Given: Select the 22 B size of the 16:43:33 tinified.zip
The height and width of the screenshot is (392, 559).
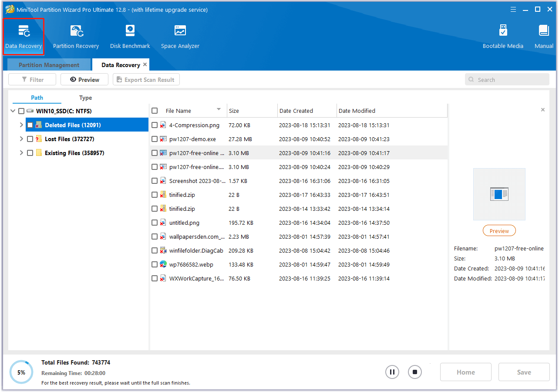Looking at the screenshot, I should (x=234, y=195).
